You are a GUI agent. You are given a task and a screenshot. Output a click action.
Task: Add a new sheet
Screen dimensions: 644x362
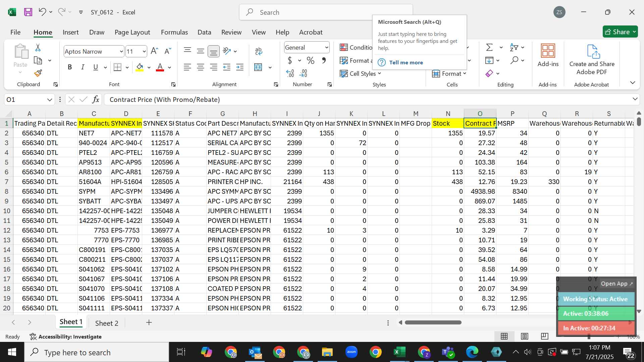[x=149, y=322]
